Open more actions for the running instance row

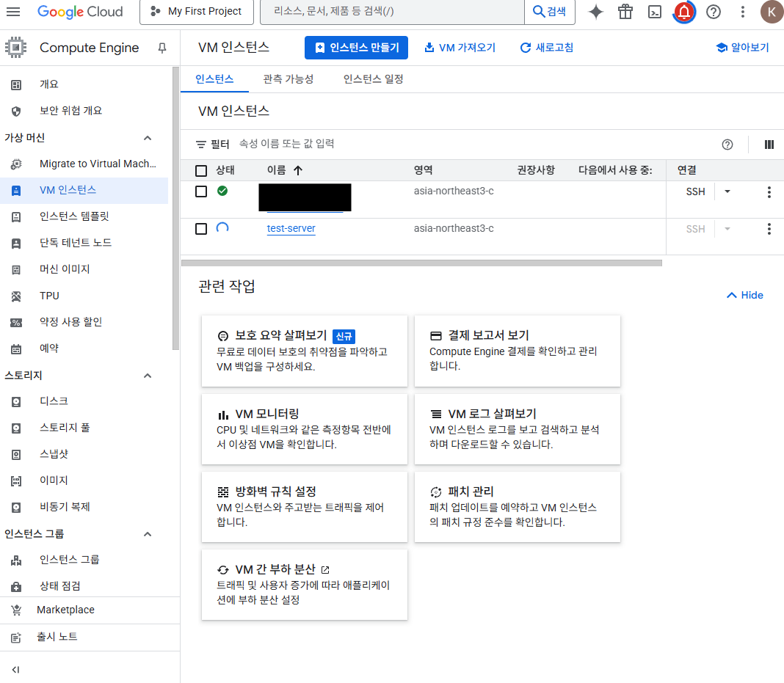coord(769,192)
